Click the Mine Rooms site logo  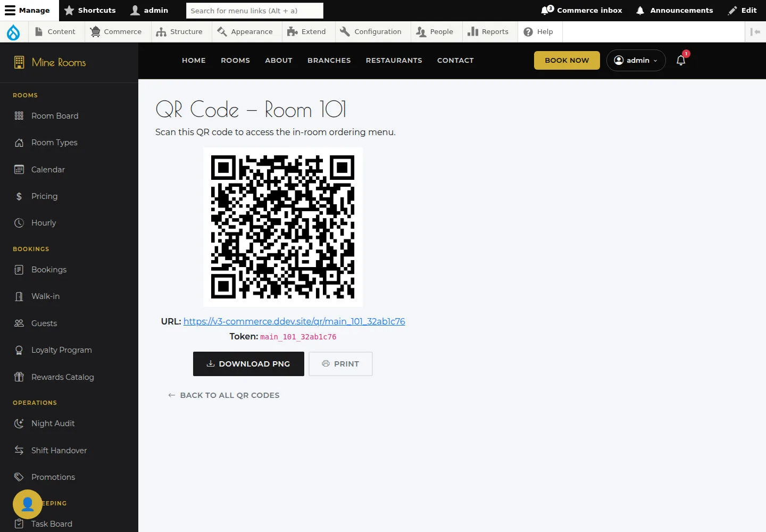coord(50,62)
